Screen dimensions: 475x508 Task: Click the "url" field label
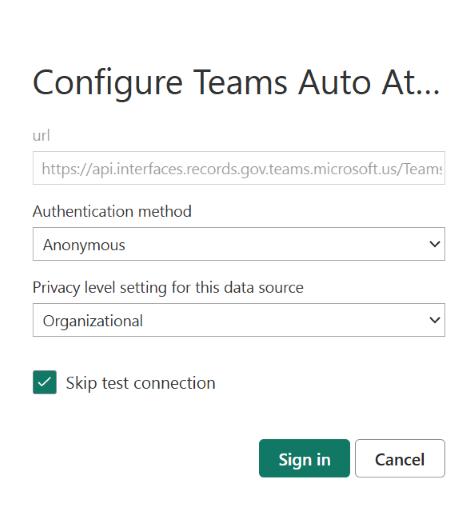pyautogui.click(x=41, y=136)
